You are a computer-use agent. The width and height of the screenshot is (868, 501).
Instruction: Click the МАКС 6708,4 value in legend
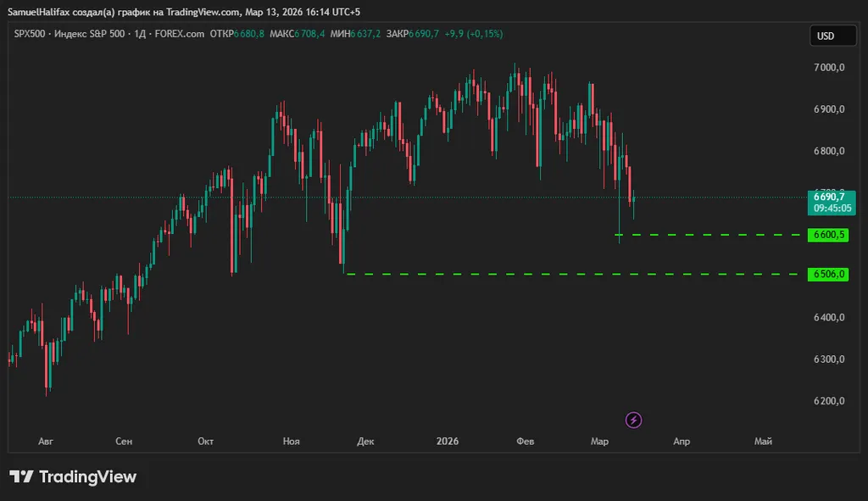301,34
